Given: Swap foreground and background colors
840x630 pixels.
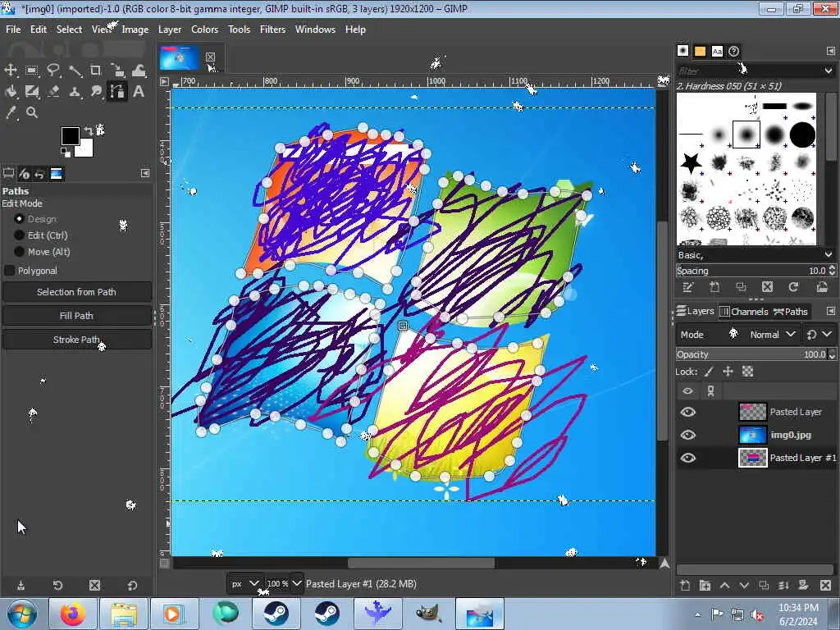Looking at the screenshot, I should (89, 131).
